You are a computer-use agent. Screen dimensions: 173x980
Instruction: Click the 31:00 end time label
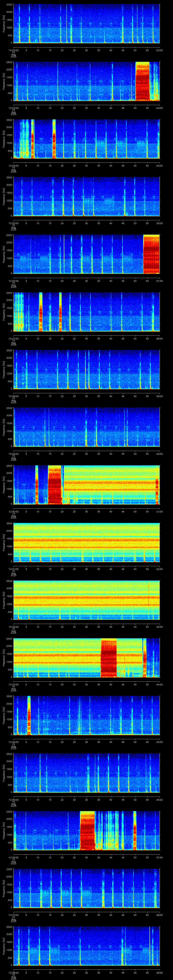coord(159,511)
